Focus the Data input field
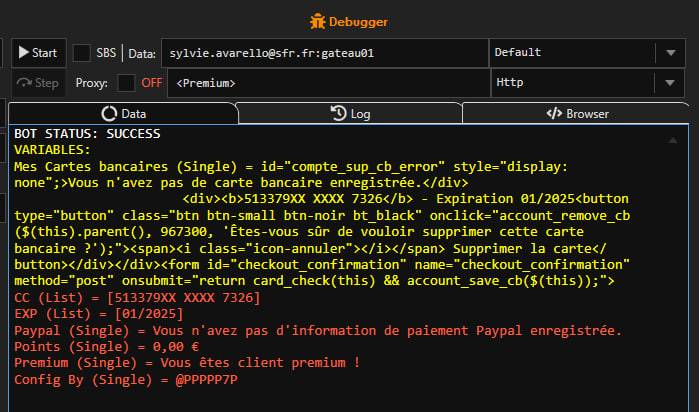699x412 pixels. pos(325,53)
